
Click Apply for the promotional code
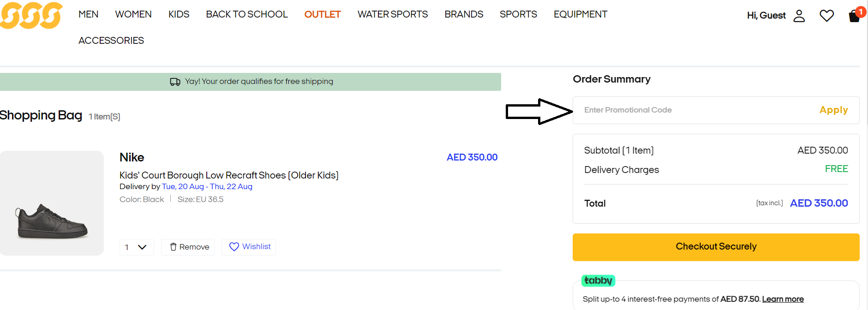[x=833, y=110]
